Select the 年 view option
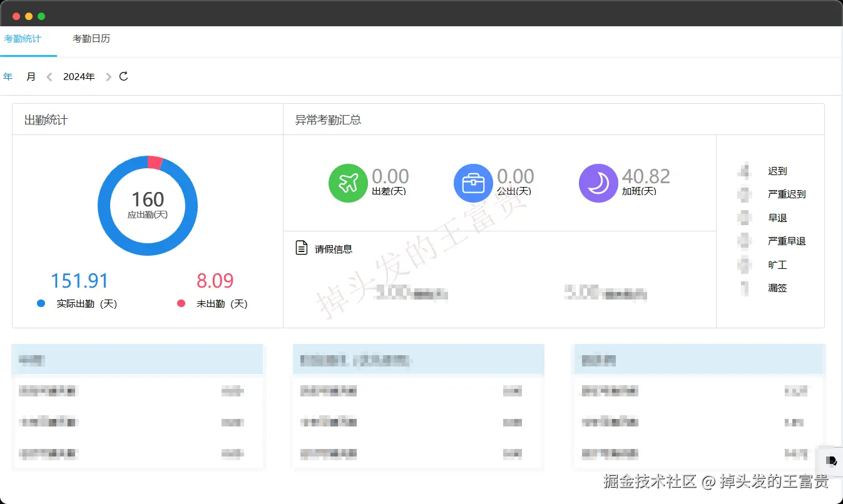Screen dimensions: 843x504 [8, 77]
